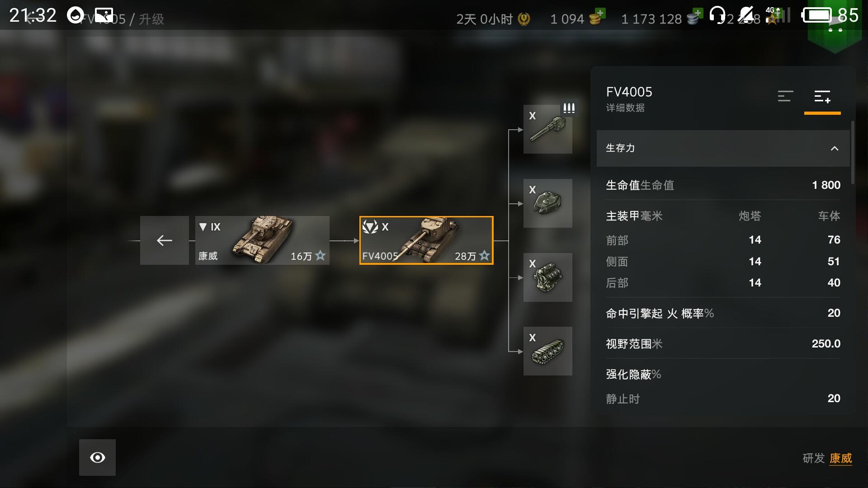The image size is (868, 488).
Task: Open premium time 2天 0小时 indicator
Action: coord(493,19)
